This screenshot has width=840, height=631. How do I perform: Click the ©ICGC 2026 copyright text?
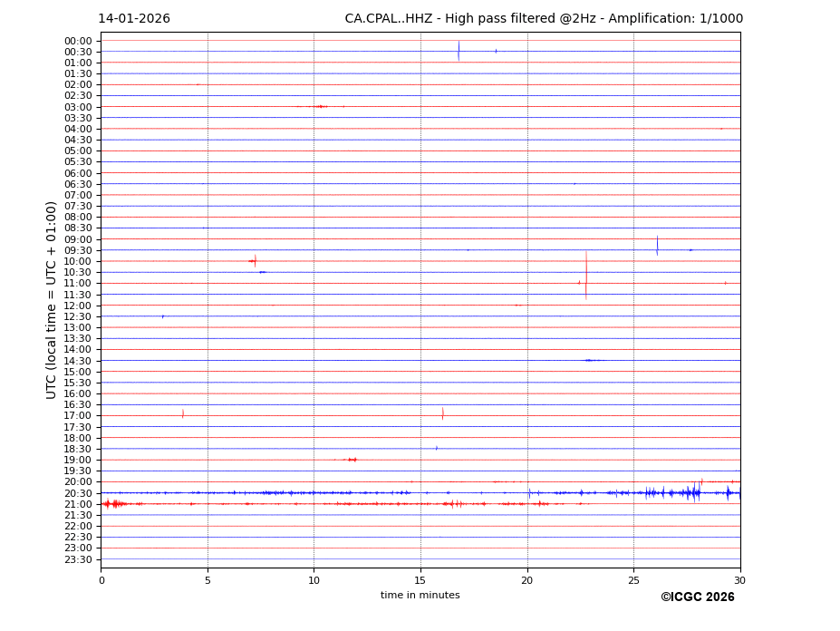pyautogui.click(x=697, y=597)
